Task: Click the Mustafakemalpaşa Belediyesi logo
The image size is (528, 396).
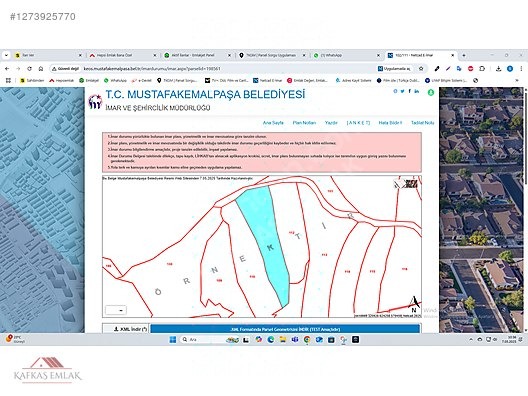Action: tap(95, 102)
